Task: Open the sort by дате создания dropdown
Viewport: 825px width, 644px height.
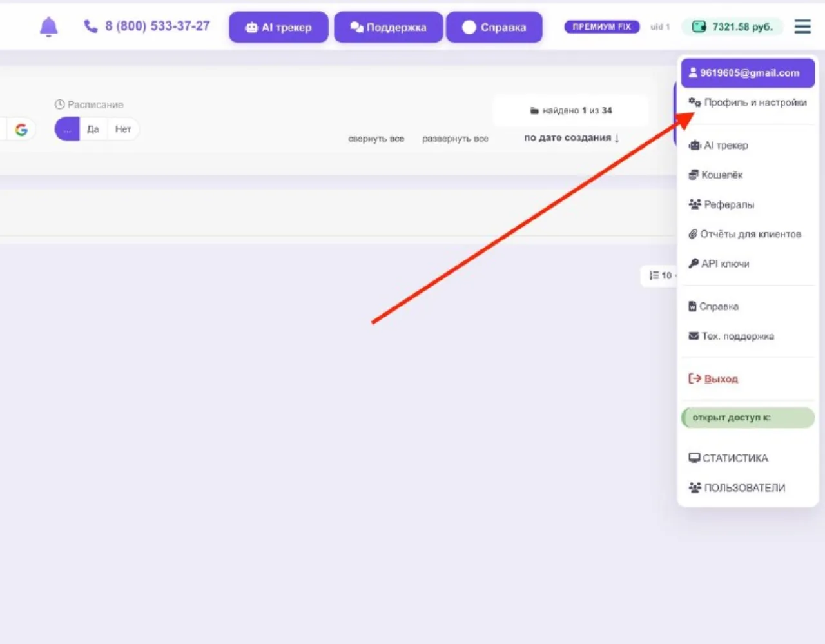Action: coord(572,138)
